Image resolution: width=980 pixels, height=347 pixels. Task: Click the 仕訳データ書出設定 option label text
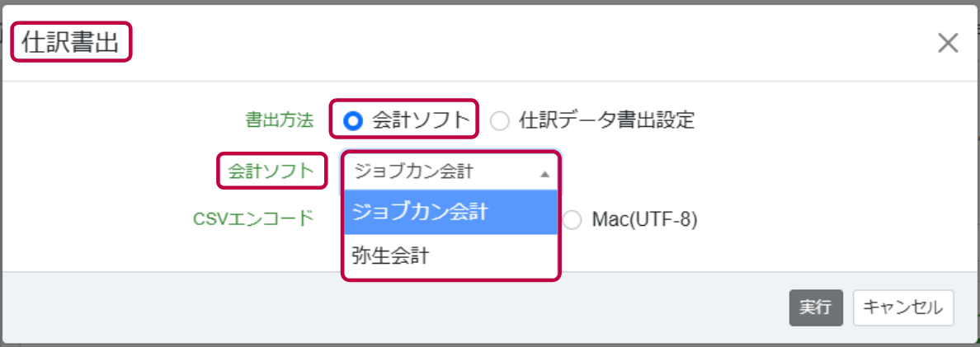606,120
